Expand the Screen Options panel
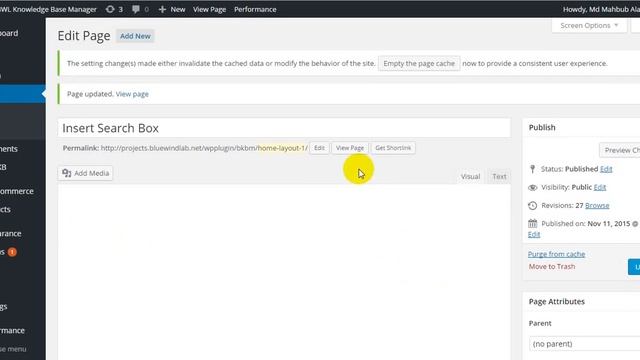This screenshot has width=640, height=360. pos(589,25)
